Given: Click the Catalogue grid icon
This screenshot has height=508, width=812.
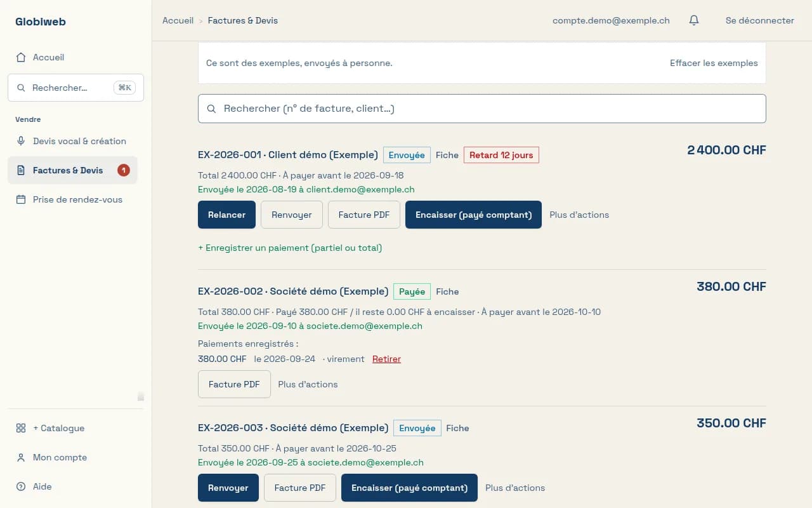Looking at the screenshot, I should pyautogui.click(x=21, y=428).
